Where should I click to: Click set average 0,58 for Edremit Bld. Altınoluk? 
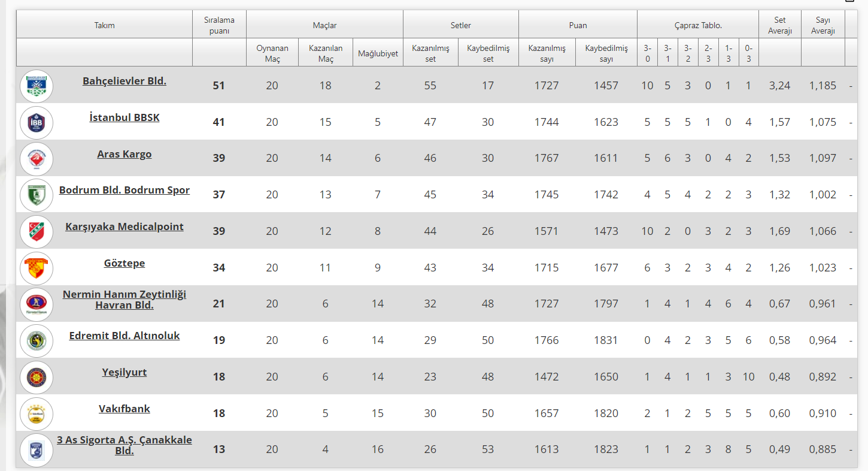[x=780, y=340]
